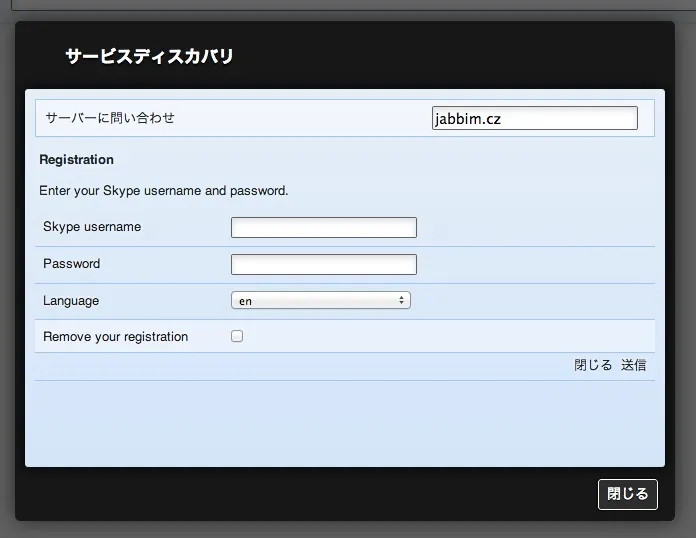Viewport: 696px width, 538px height.
Task: Focus the Skype username input box
Action: (x=323, y=228)
